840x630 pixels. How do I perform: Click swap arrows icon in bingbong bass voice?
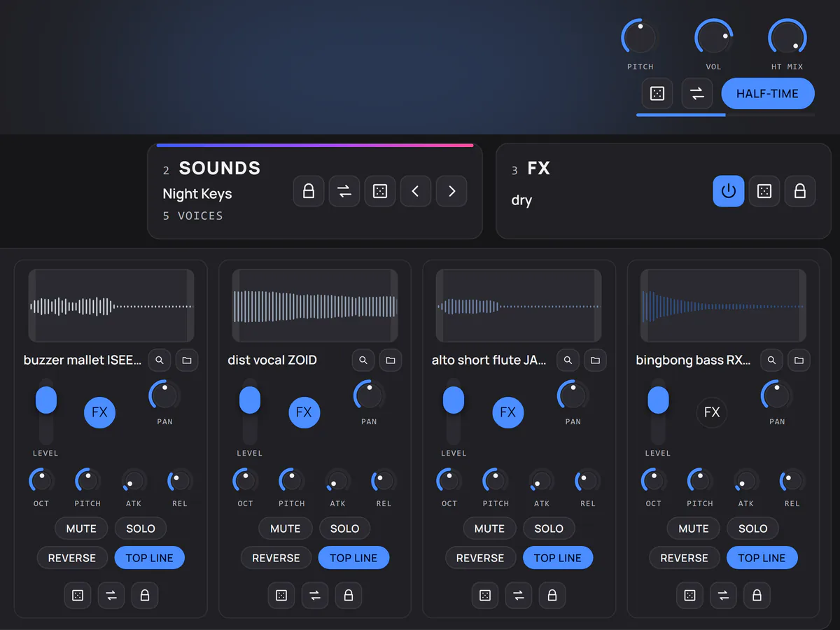coord(723,595)
